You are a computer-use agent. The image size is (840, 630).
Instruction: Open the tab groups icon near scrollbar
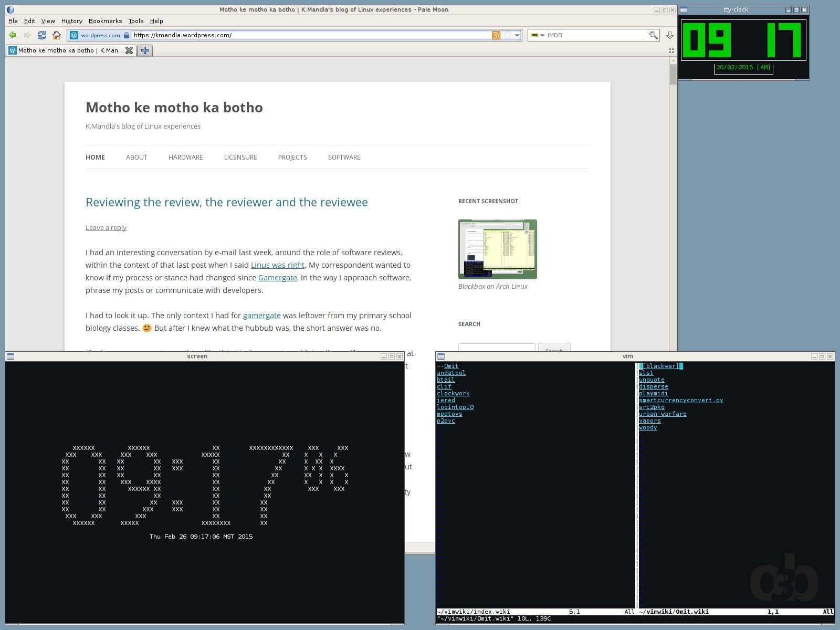click(x=671, y=50)
